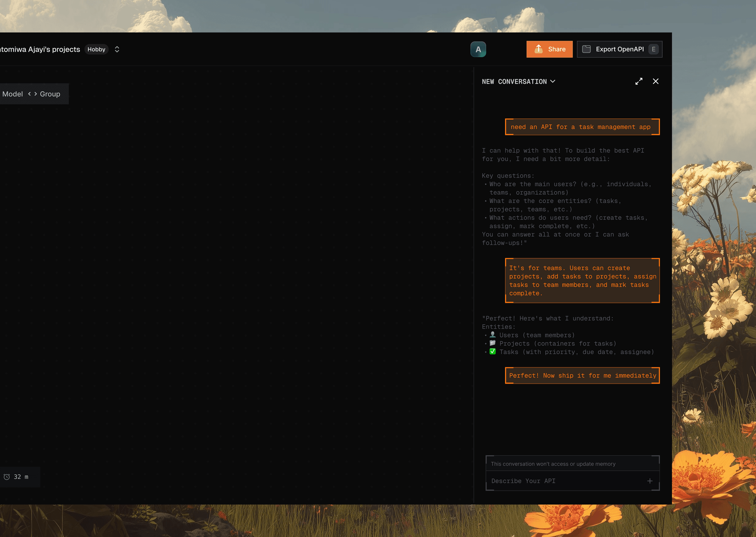The height and width of the screenshot is (537, 756).
Task: Click the Hobby plan badge
Action: click(96, 49)
